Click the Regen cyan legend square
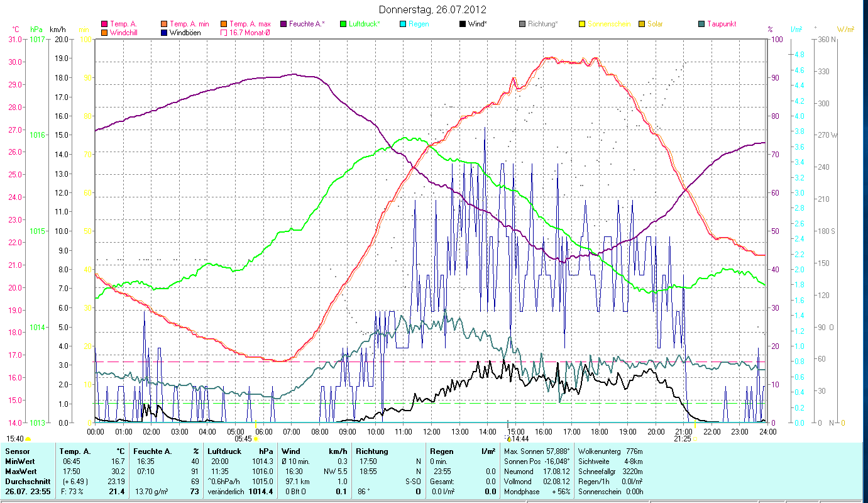Viewport: 868px width, 503px height. tap(403, 24)
